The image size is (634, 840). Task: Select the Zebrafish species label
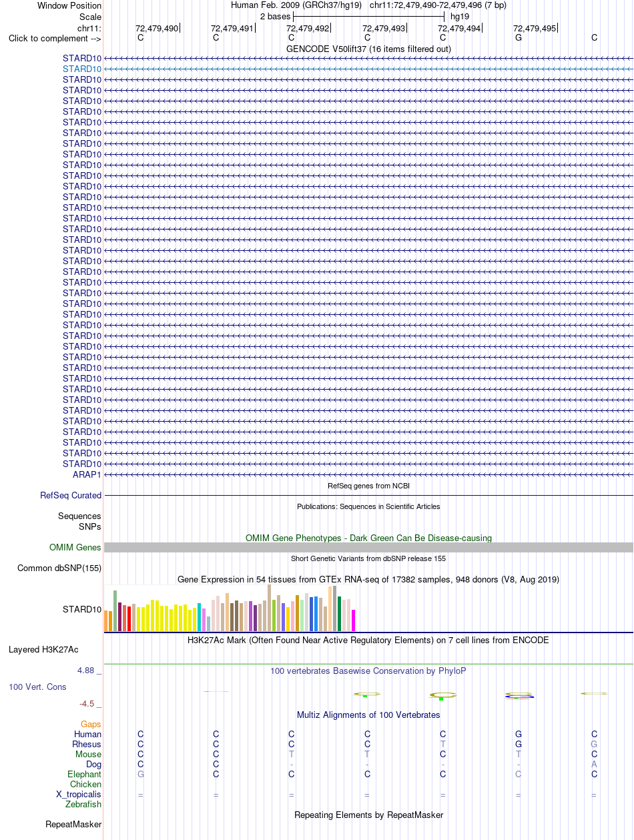click(x=84, y=805)
